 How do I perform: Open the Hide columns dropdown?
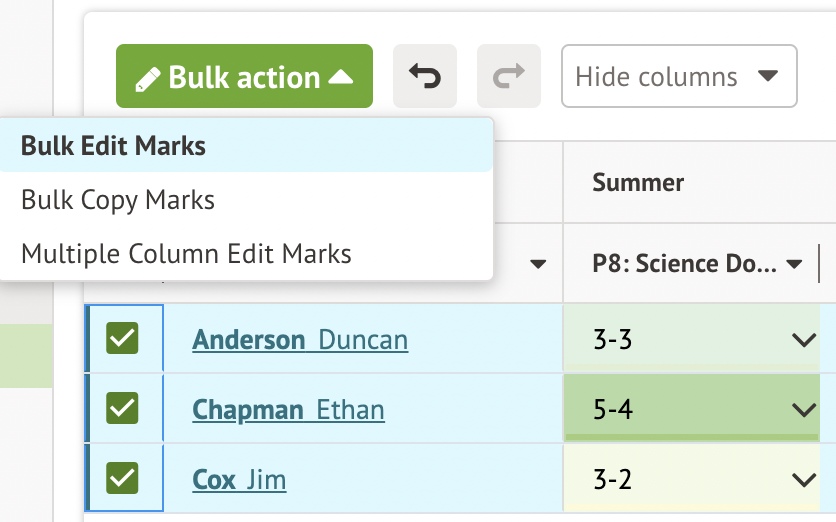tap(678, 76)
